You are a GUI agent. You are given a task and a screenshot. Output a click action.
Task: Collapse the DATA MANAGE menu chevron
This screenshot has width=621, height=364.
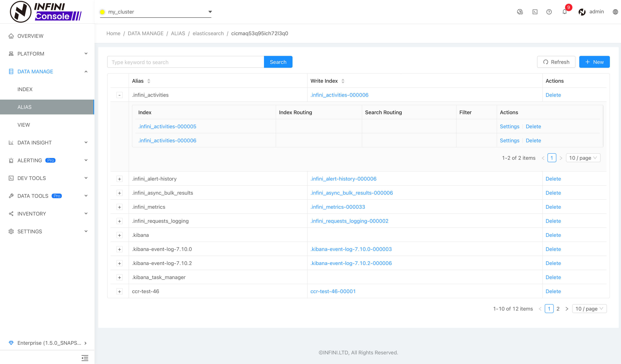tap(86, 71)
